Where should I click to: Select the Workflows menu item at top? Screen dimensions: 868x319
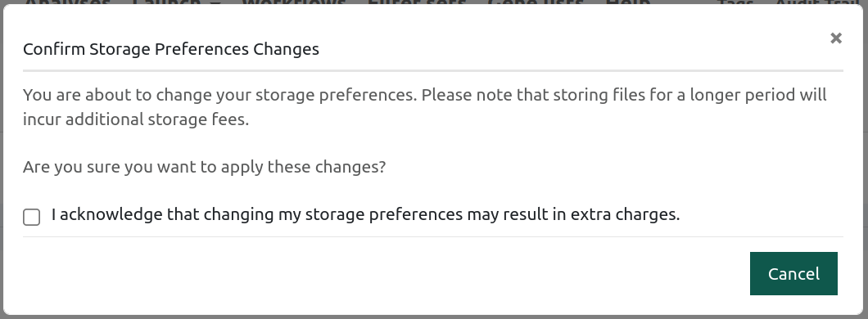coord(293,2)
